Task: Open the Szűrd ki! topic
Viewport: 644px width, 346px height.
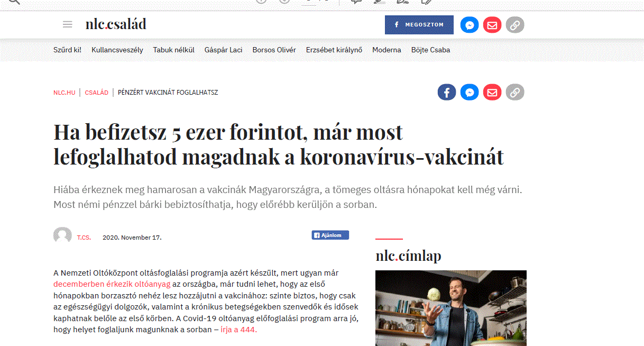Action: pos(68,50)
